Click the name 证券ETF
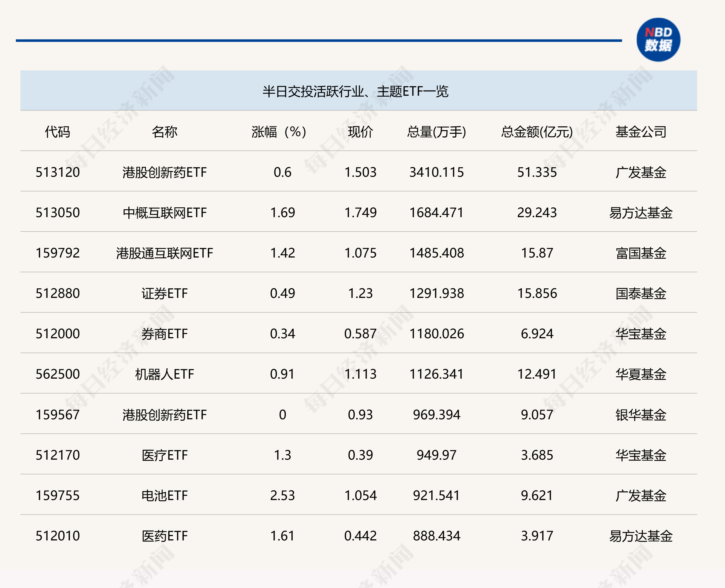This screenshot has height=588, width=725. [x=165, y=293]
